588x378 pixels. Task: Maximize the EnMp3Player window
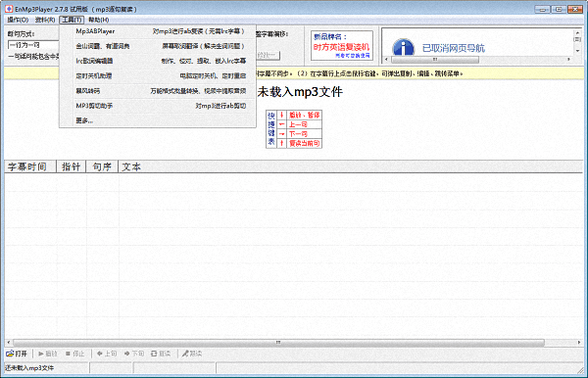point(559,9)
